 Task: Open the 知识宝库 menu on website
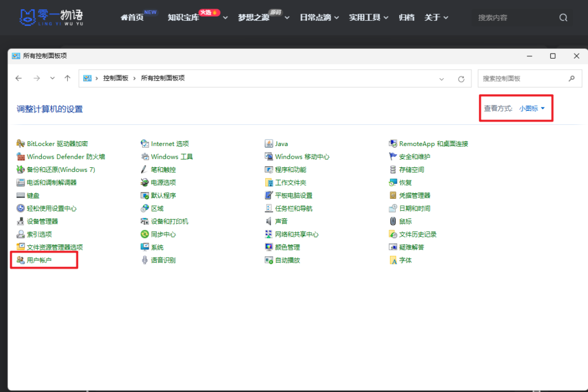pyautogui.click(x=183, y=18)
